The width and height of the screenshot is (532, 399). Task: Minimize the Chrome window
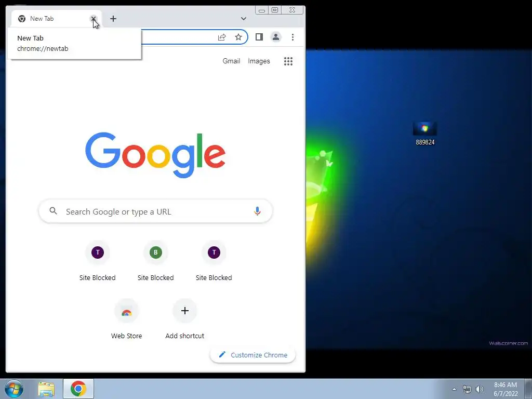262,10
